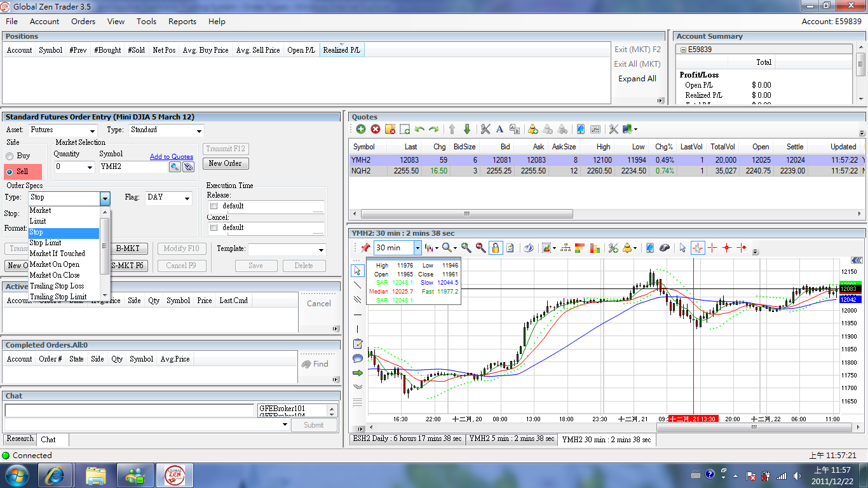Click the Add to Quotes link
Viewport: 868px width, 488px height.
coord(172,156)
